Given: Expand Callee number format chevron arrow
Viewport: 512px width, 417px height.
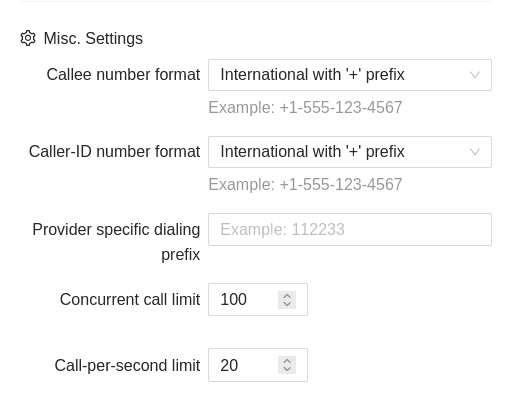Looking at the screenshot, I should (475, 75).
